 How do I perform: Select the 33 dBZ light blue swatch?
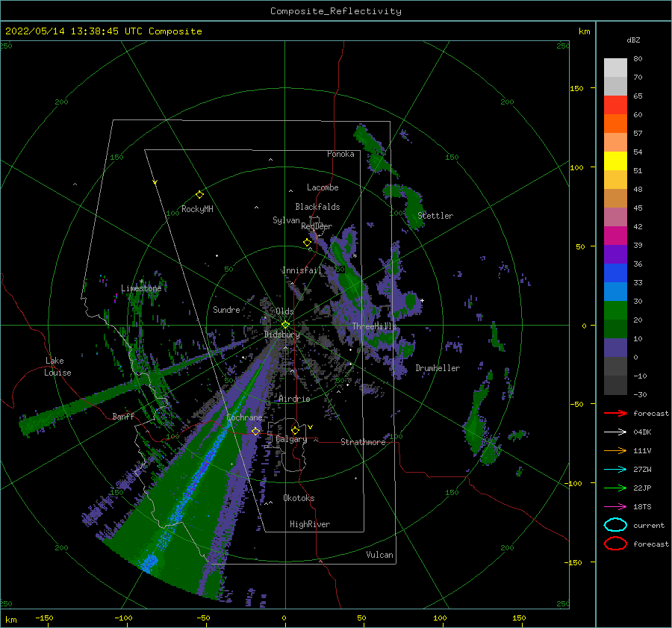615,291
